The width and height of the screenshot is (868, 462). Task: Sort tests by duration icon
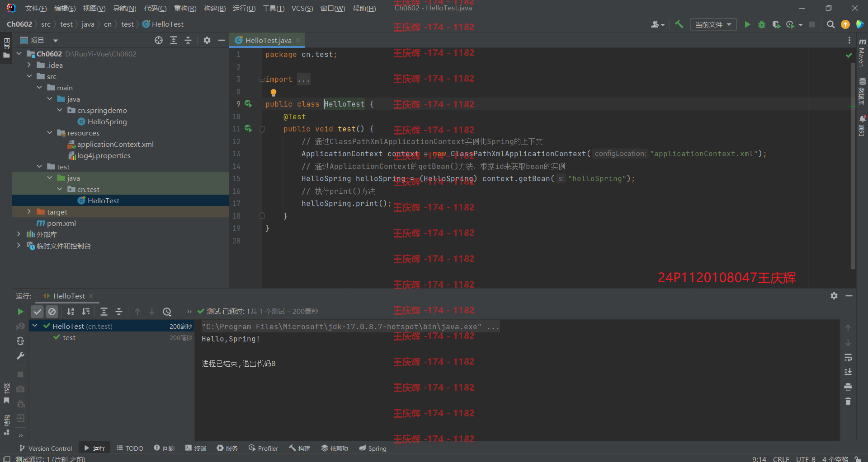pos(85,312)
